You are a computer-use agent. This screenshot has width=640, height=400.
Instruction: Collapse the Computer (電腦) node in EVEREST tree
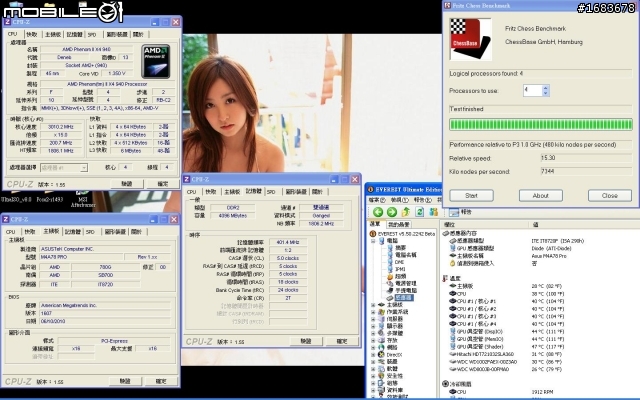pyautogui.click(x=373, y=241)
